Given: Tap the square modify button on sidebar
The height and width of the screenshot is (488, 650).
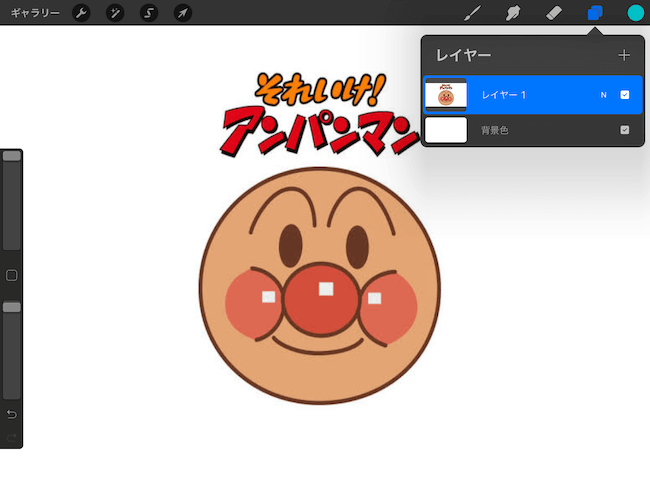Looking at the screenshot, I should [x=12, y=275].
